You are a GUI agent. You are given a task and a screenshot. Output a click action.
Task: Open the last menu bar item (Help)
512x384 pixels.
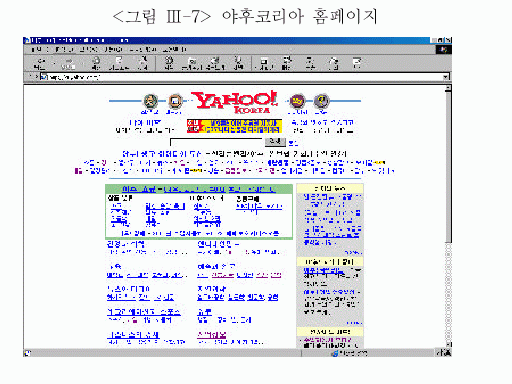coord(174,49)
